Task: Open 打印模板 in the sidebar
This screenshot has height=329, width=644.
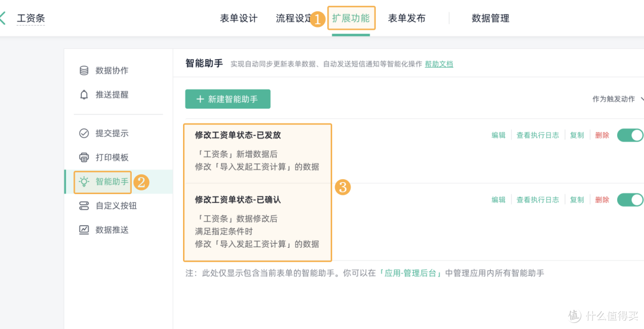Action: [x=118, y=157]
